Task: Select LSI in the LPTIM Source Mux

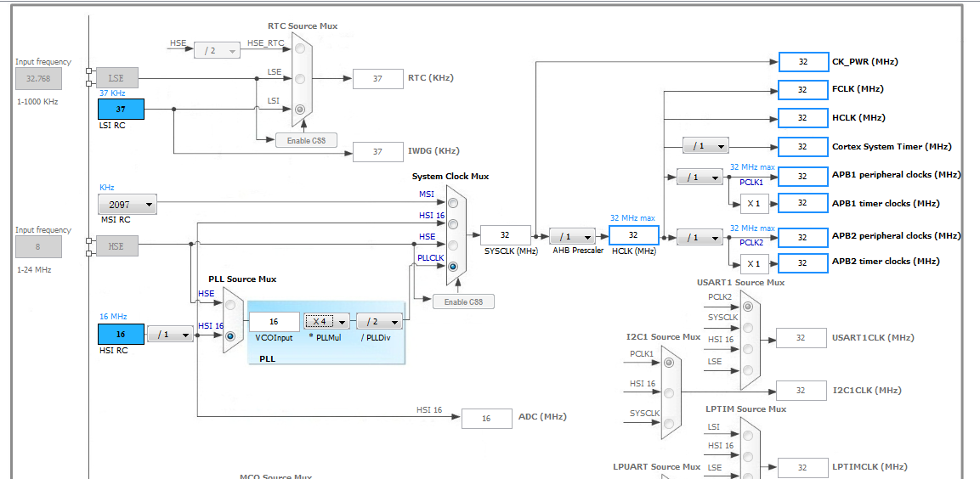Action: click(x=747, y=436)
